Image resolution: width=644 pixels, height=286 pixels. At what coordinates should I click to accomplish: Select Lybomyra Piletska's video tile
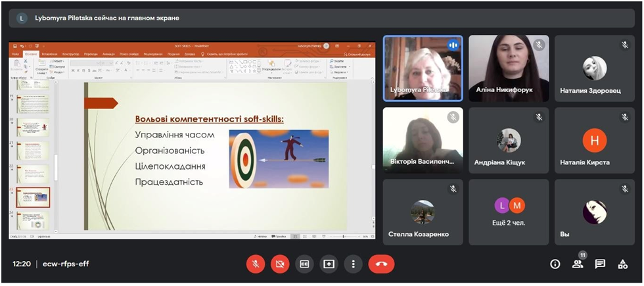click(x=423, y=68)
